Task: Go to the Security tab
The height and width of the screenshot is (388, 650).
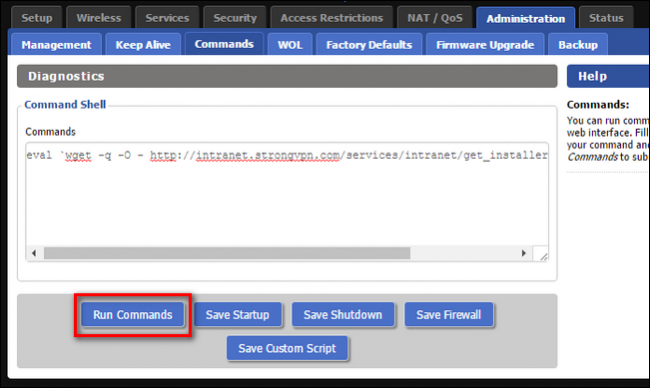Action: click(235, 18)
